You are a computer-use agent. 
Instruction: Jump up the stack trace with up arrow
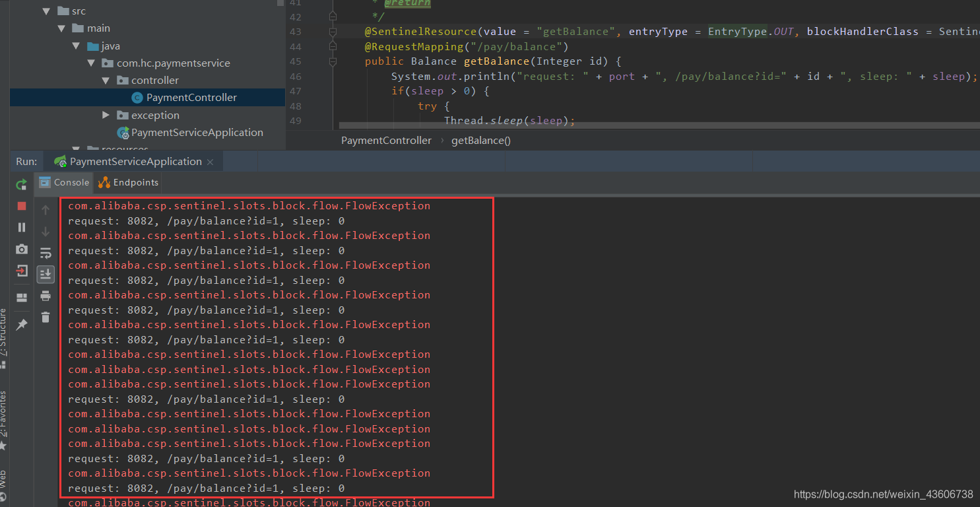pyautogui.click(x=46, y=210)
